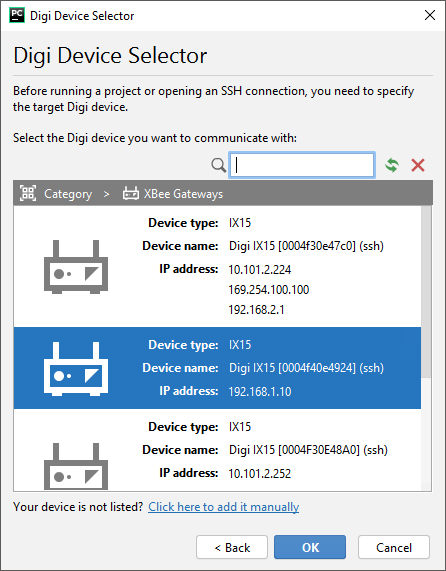This screenshot has width=446, height=571.
Task: Go back with the < Back button
Action: (x=232, y=547)
